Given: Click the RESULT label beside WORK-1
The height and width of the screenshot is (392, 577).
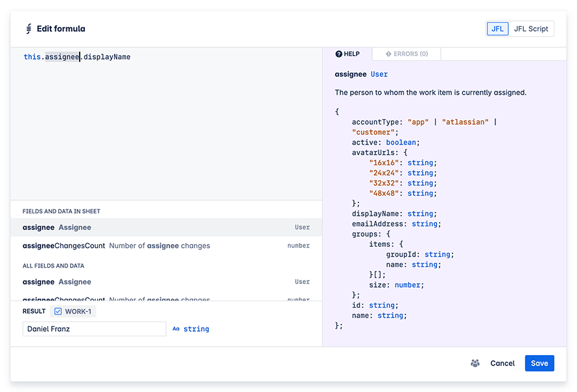Looking at the screenshot, I should (x=34, y=312).
